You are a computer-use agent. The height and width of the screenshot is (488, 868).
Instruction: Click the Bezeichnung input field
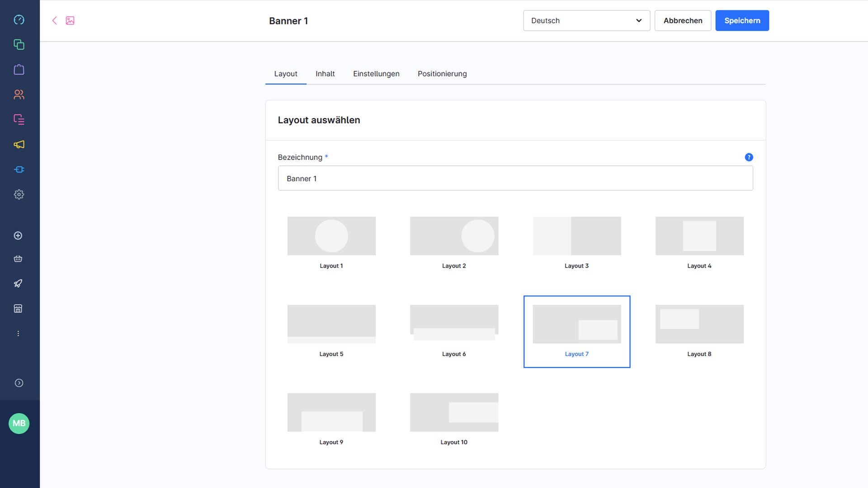pyautogui.click(x=515, y=178)
